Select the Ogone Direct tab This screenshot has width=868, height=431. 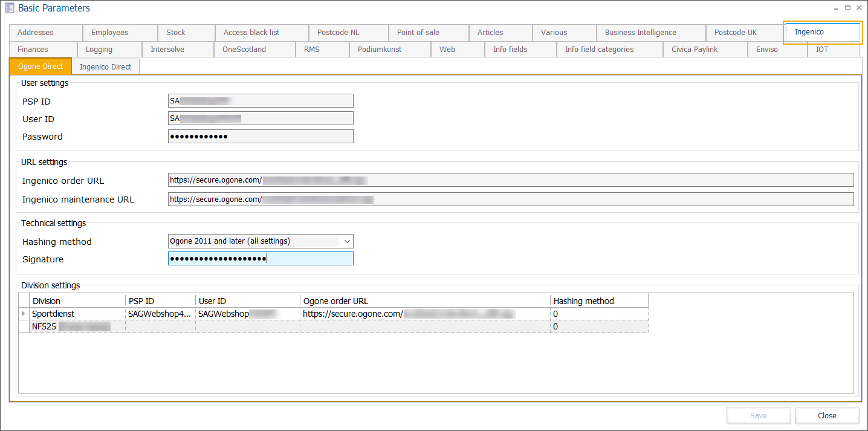(40, 66)
